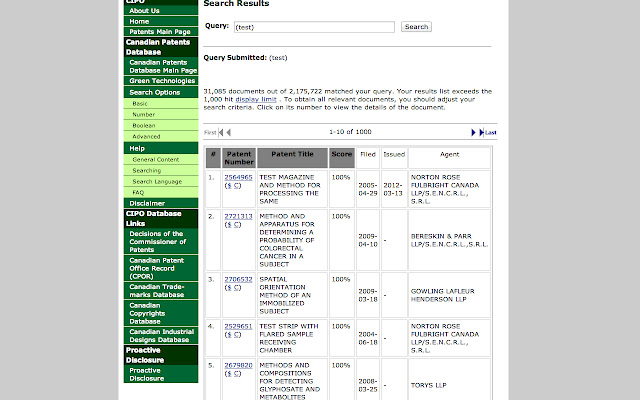640x400 pixels.
Task: Open About Us in sidebar
Action: (161, 11)
